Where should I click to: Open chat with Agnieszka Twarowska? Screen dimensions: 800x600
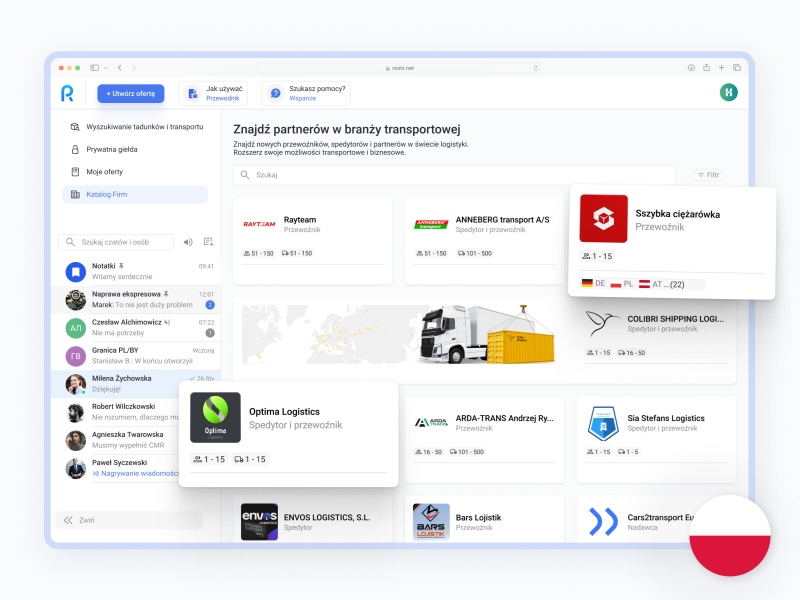tap(115, 440)
